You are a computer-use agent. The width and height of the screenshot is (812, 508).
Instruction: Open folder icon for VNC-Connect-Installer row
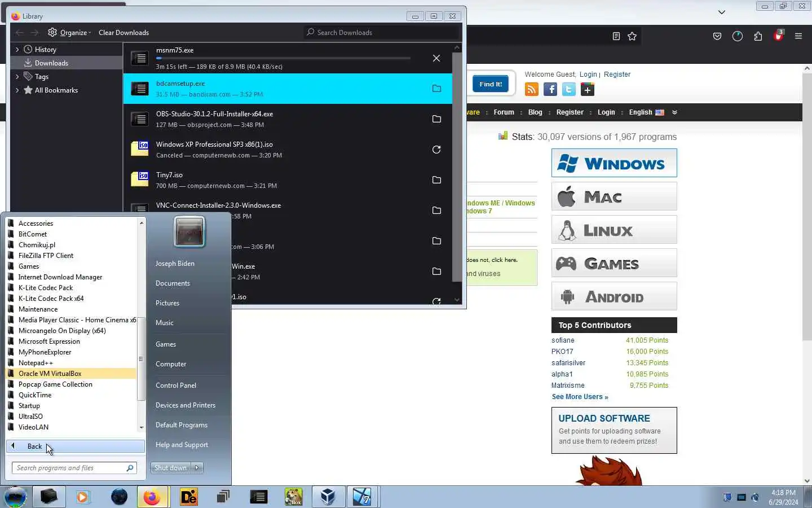click(x=436, y=211)
